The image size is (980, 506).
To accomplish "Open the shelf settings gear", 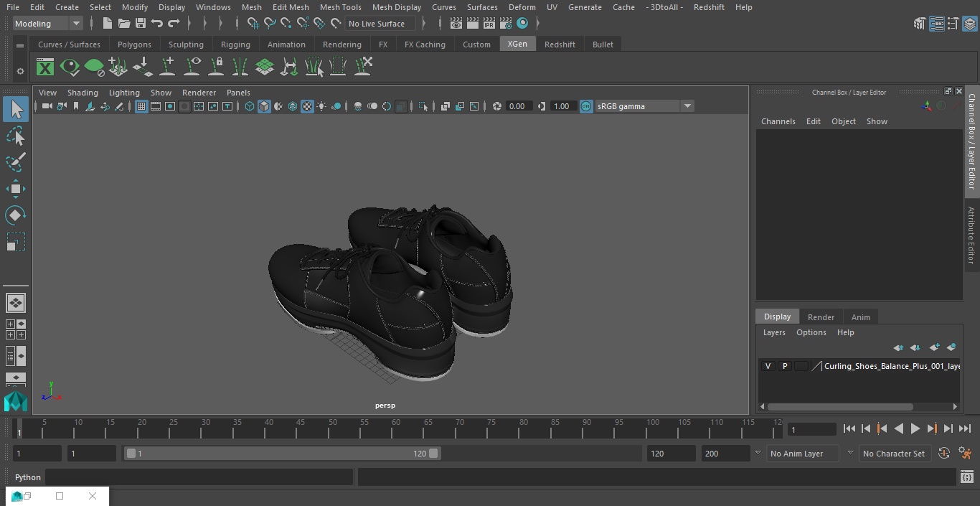I will click(20, 71).
